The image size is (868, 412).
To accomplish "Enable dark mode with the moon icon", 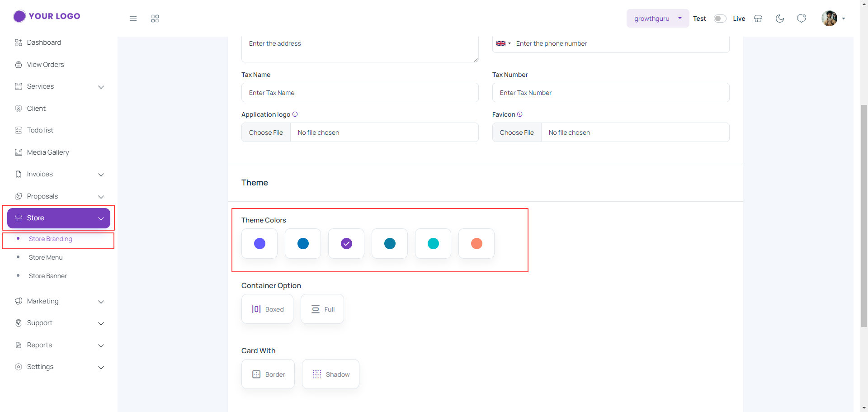I will pyautogui.click(x=780, y=19).
